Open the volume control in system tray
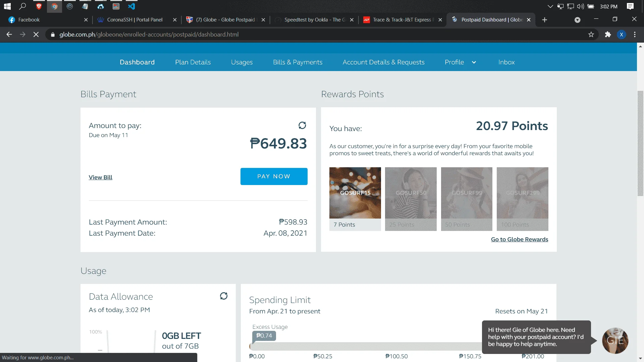644x362 pixels. click(581, 6)
